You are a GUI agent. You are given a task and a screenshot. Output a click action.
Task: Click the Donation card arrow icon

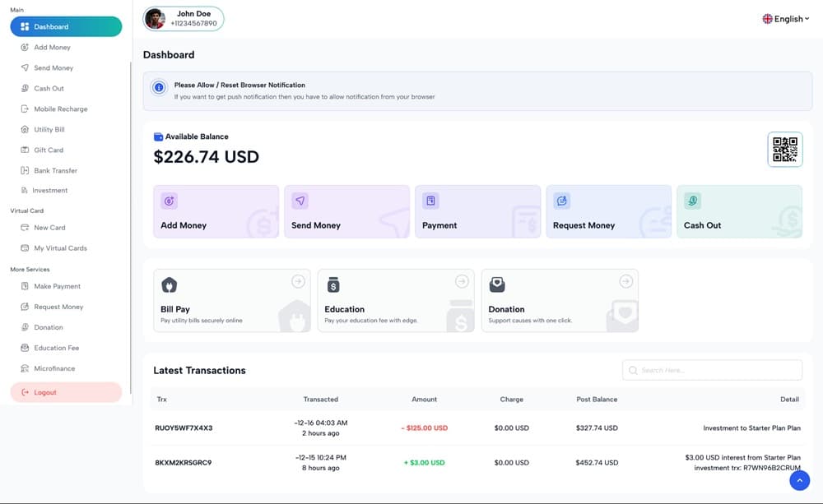coord(625,281)
